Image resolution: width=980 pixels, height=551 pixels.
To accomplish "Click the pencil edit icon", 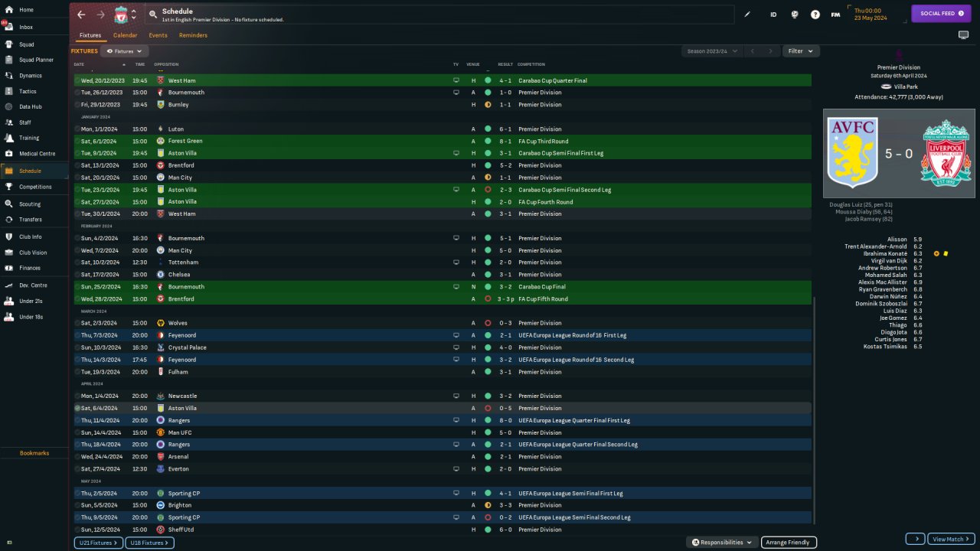I will pyautogui.click(x=747, y=15).
